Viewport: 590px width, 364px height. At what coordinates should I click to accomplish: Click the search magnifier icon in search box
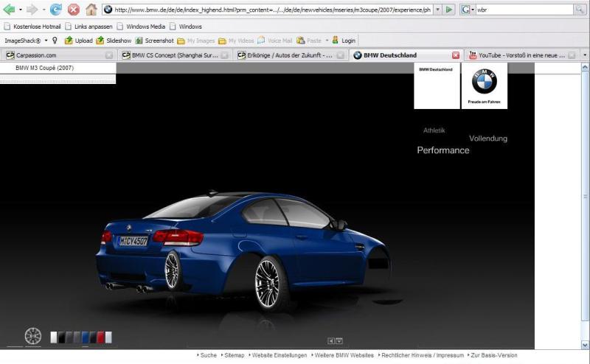pyautogui.click(x=580, y=10)
